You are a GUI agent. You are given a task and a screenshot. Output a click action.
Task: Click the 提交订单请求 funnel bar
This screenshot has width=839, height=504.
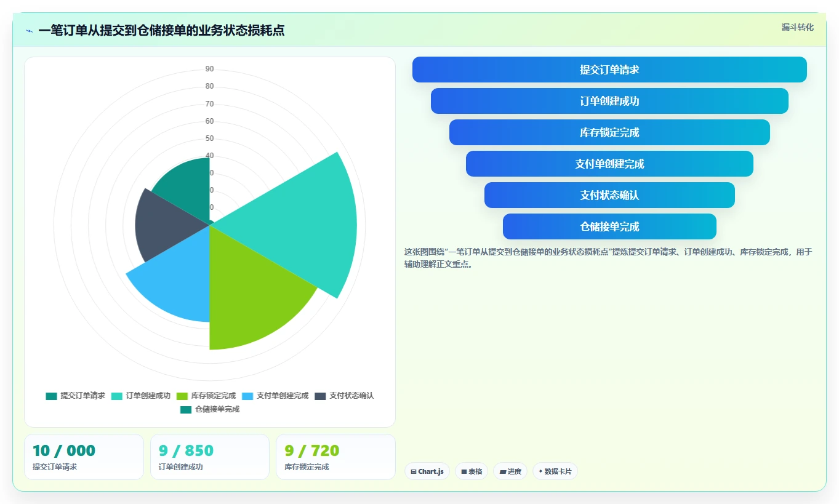tap(609, 70)
